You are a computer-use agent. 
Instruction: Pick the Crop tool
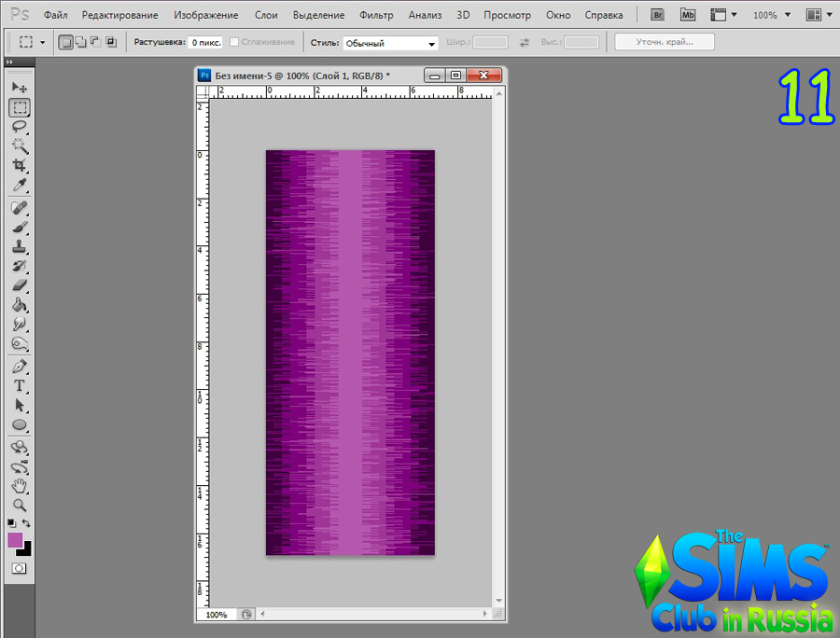point(19,165)
